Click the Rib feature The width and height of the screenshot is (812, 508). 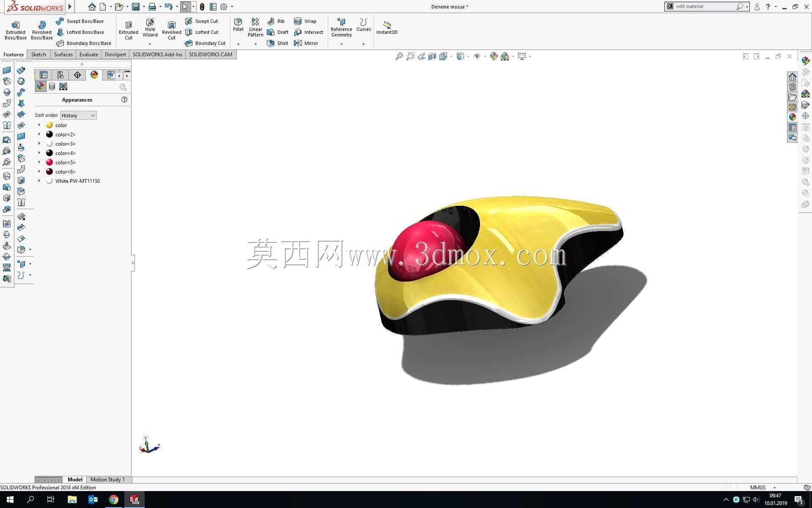click(x=276, y=21)
